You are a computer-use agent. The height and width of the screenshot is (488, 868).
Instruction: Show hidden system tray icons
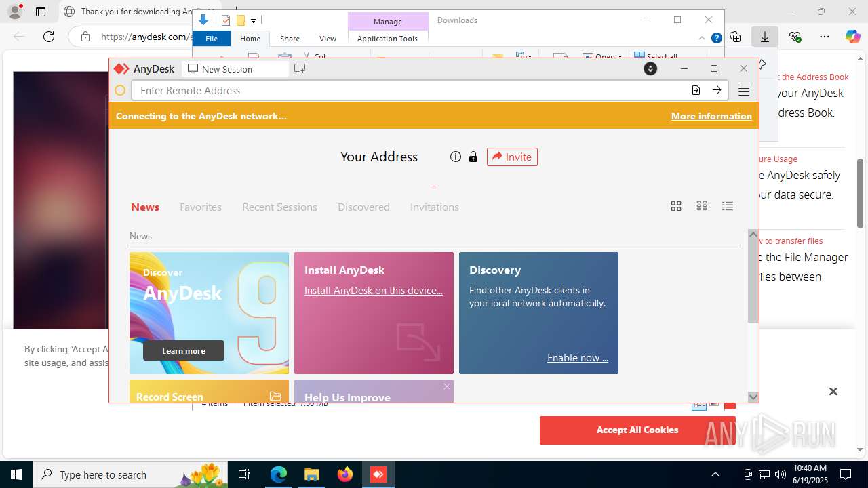715,474
